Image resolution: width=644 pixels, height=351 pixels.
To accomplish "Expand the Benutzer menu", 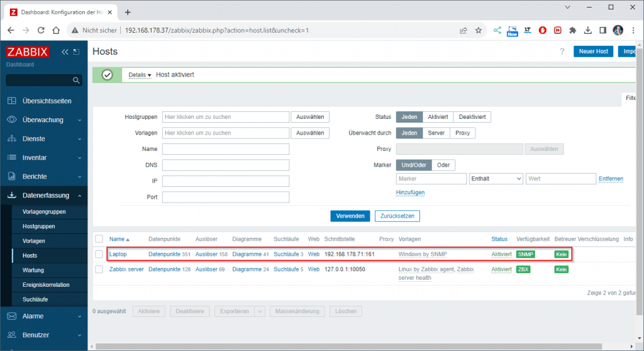I will point(44,335).
